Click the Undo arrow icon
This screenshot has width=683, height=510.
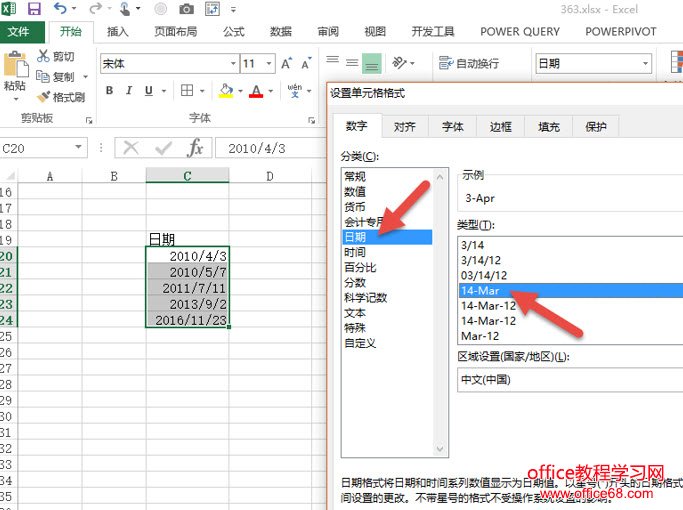coord(60,8)
